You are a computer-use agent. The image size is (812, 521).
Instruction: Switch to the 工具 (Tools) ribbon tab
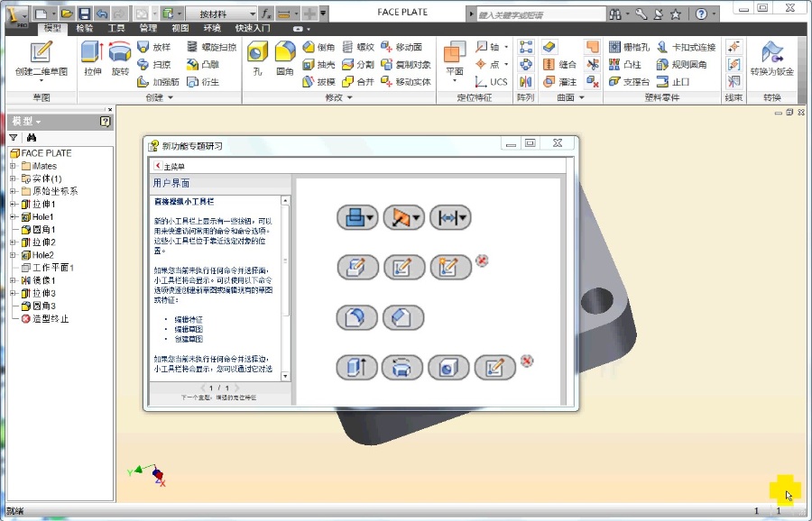116,29
